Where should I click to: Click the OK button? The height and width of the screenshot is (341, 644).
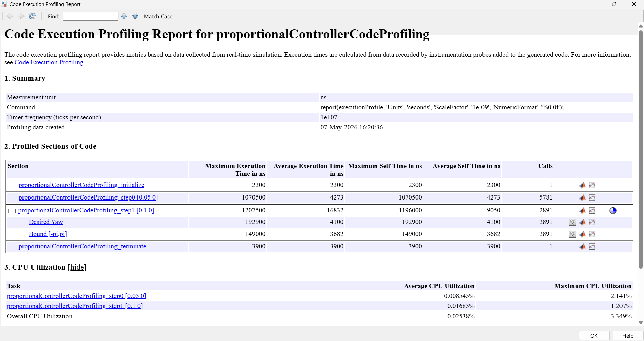pyautogui.click(x=594, y=336)
